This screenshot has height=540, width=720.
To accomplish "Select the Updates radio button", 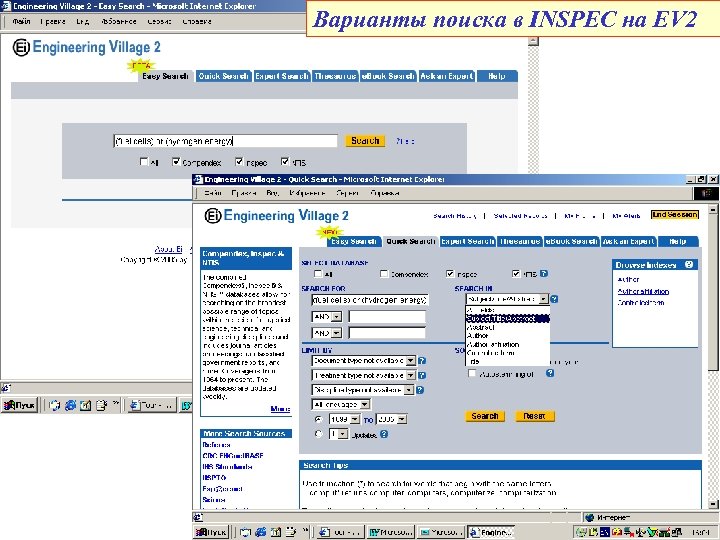I will (x=318, y=434).
